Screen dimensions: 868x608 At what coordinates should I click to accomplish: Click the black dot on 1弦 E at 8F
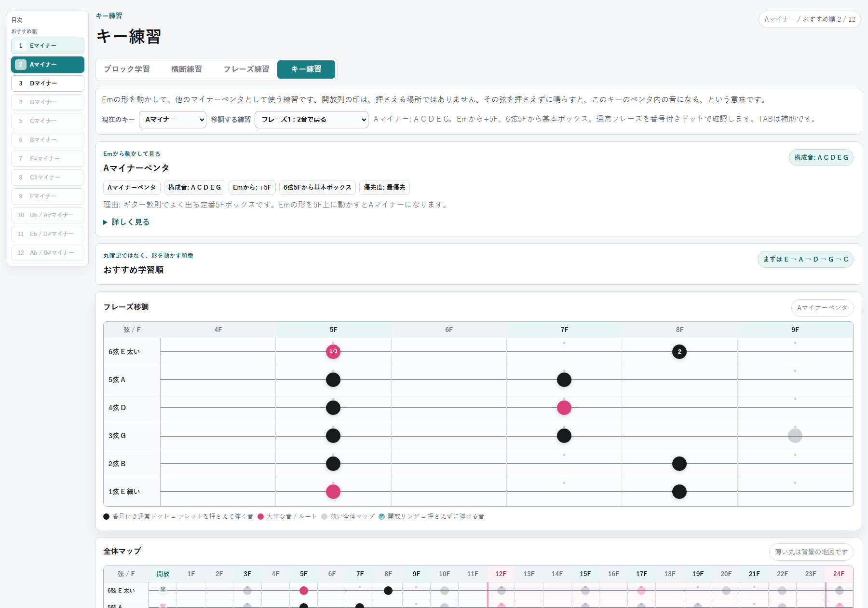point(679,492)
